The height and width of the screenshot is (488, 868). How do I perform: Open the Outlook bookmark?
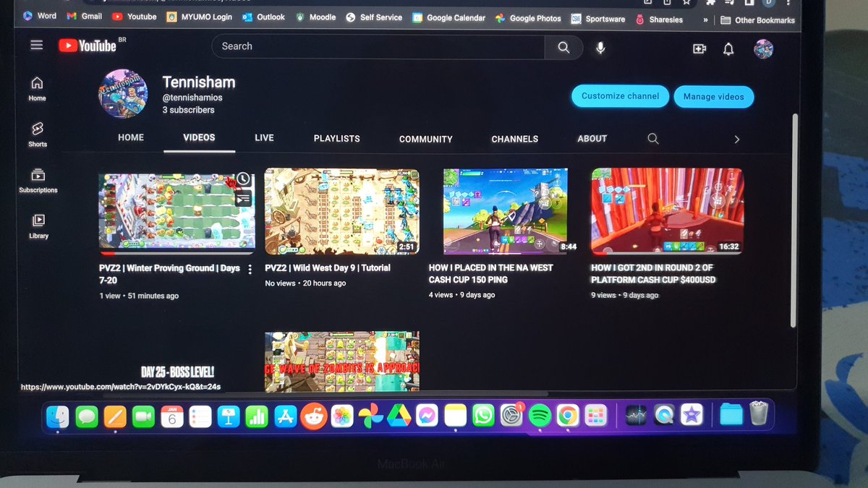263,17
